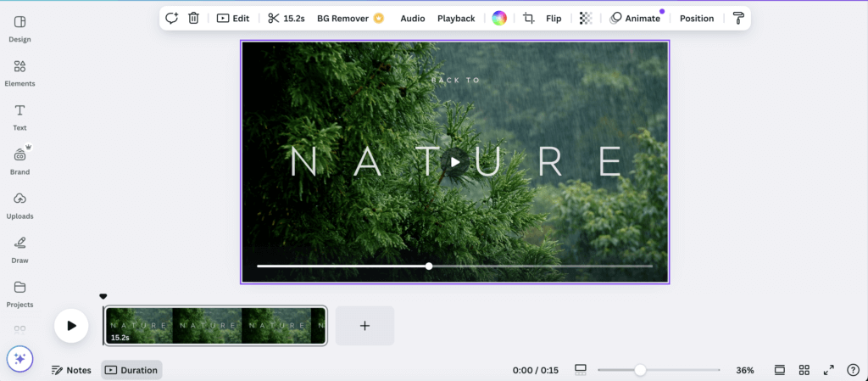Delete the video with the trash icon
This screenshot has height=381, width=868.
coord(193,19)
